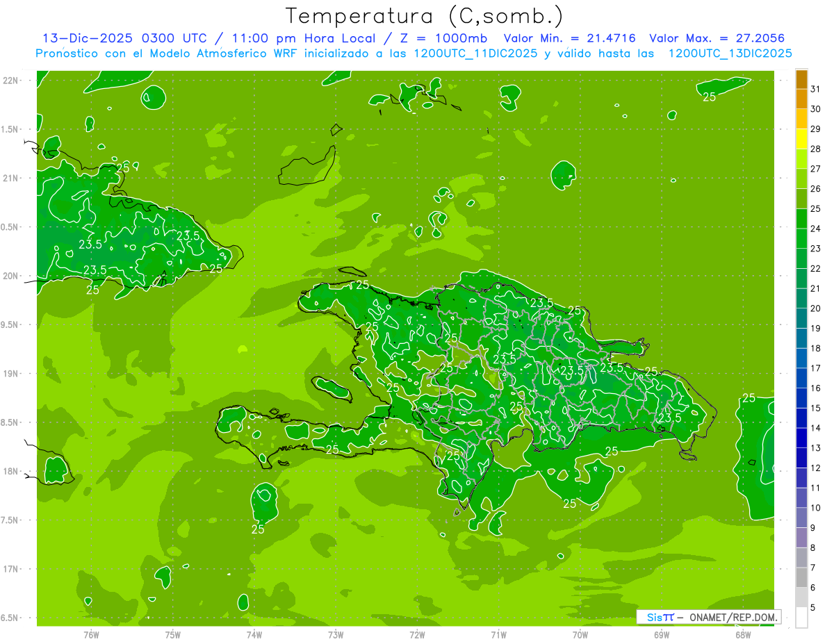
Task: Click the "73W" longitude axis label
Action: coord(336,634)
